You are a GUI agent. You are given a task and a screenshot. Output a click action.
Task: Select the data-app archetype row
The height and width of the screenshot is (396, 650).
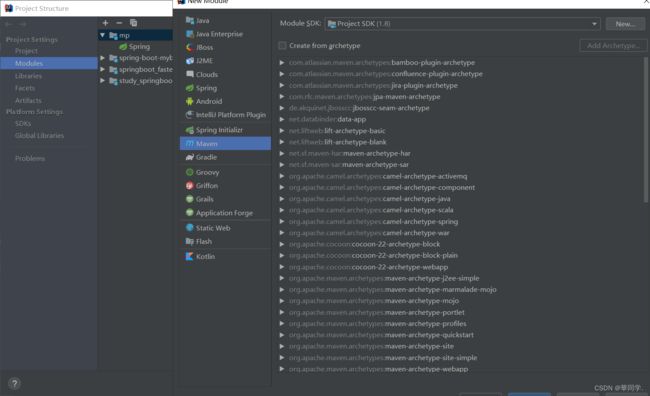coord(327,119)
